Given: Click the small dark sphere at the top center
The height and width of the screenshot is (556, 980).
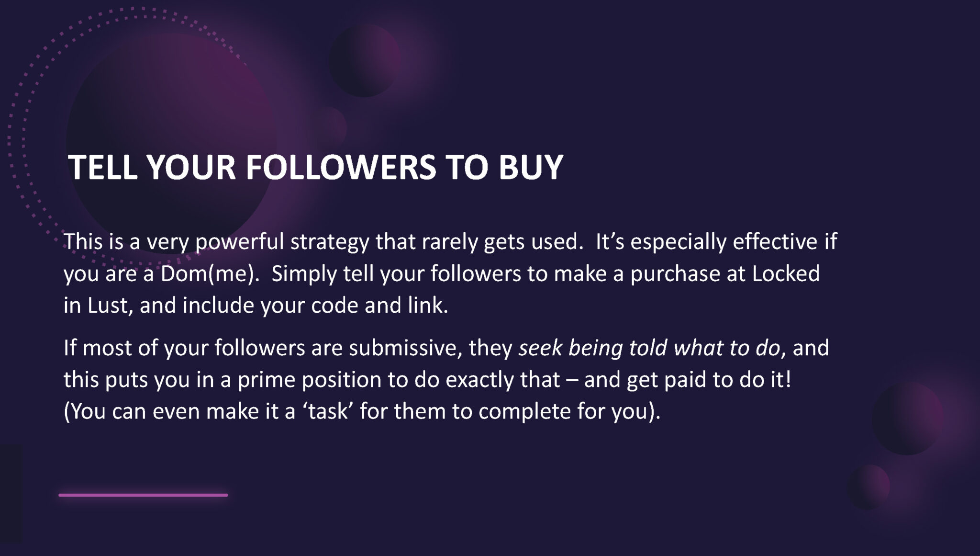Looking at the screenshot, I should pyautogui.click(x=365, y=60).
